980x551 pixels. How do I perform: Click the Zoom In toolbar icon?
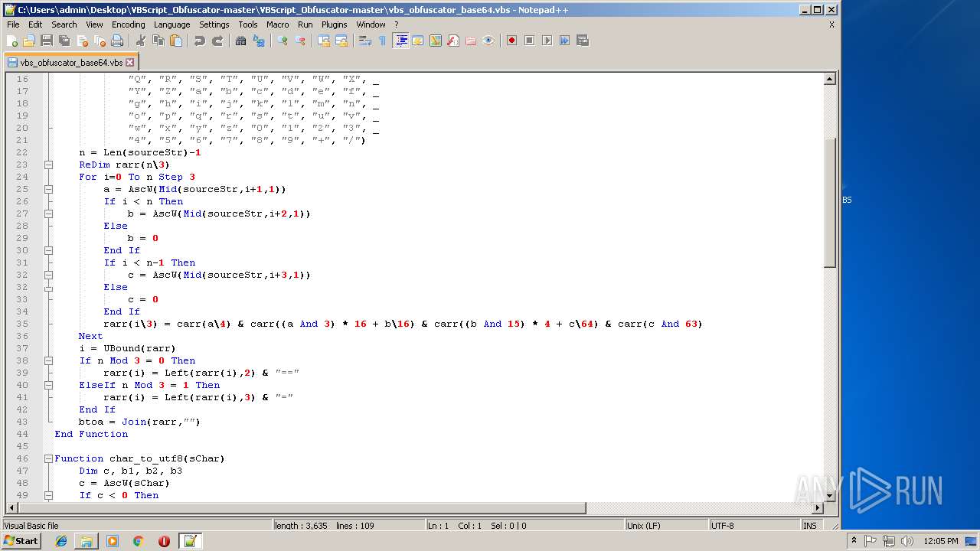click(282, 41)
